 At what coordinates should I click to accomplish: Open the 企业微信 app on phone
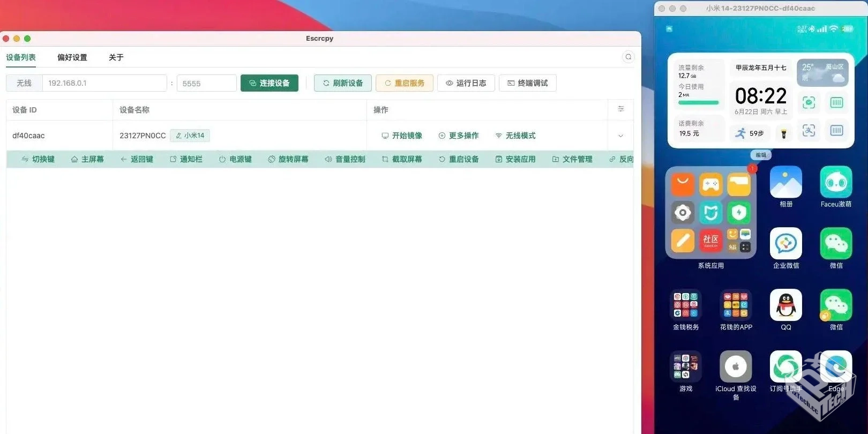tap(786, 244)
